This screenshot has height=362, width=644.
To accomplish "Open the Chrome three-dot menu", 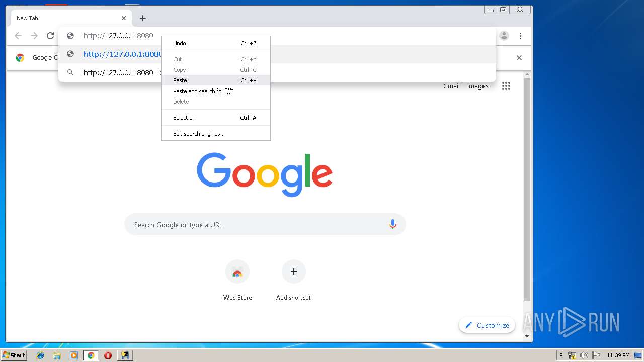I will (520, 36).
